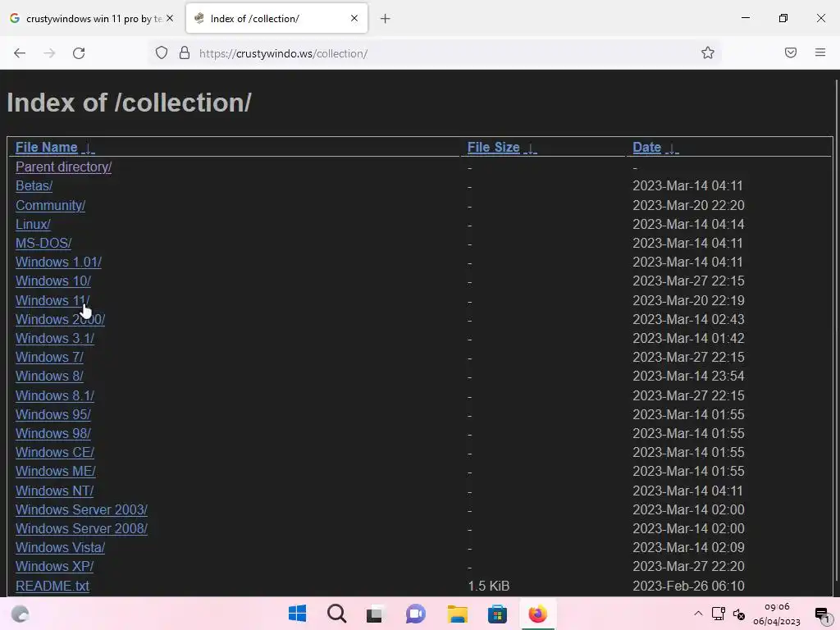Open Microsoft Store from the taskbar
Image resolution: width=840 pixels, height=630 pixels.
click(497, 614)
